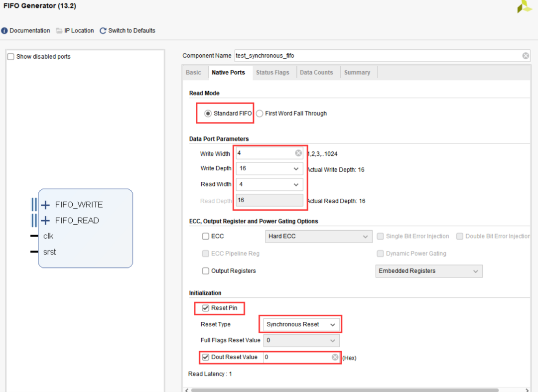This screenshot has height=392, width=538.
Task: Expand the FIFO_READ plus icon
Action: point(45,221)
